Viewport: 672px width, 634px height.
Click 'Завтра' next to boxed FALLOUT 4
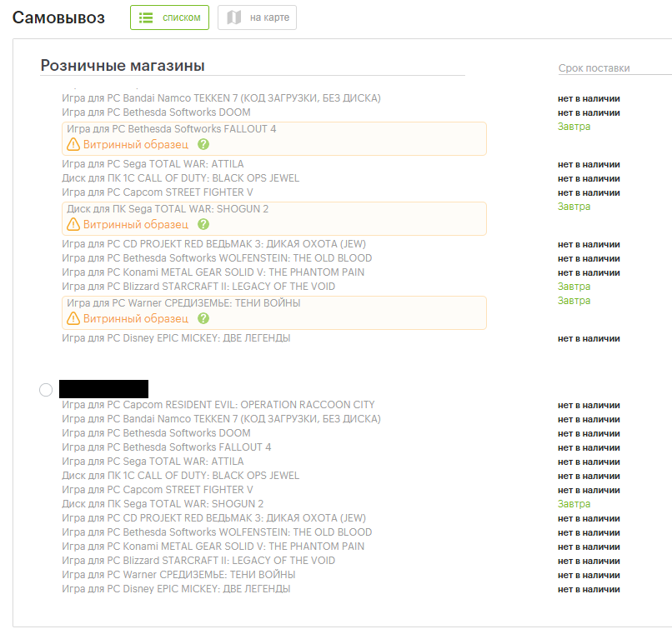coord(574,127)
